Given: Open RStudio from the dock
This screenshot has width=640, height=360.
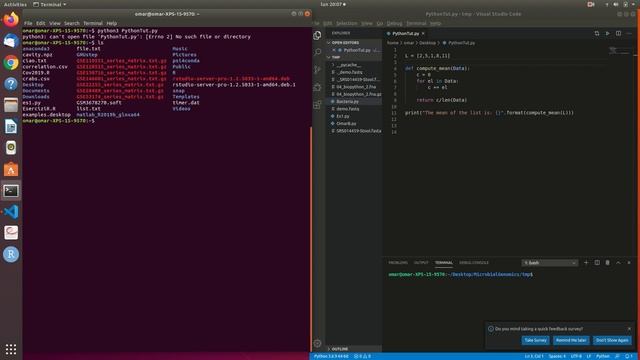Looking at the screenshot, I should coord(11,254).
